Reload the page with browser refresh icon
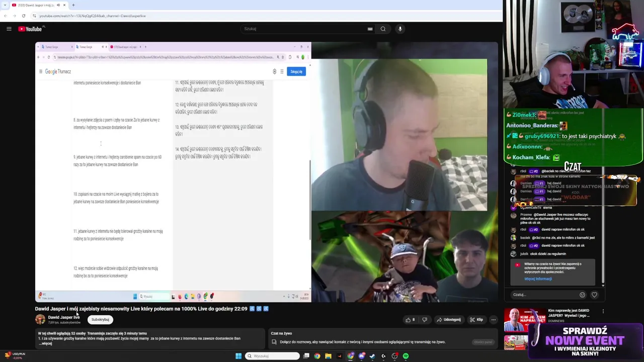644x362 pixels. pyautogui.click(x=23, y=16)
